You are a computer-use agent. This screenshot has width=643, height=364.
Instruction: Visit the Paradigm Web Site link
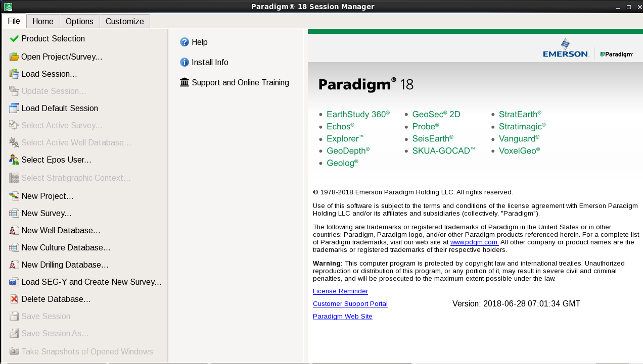[x=343, y=317]
